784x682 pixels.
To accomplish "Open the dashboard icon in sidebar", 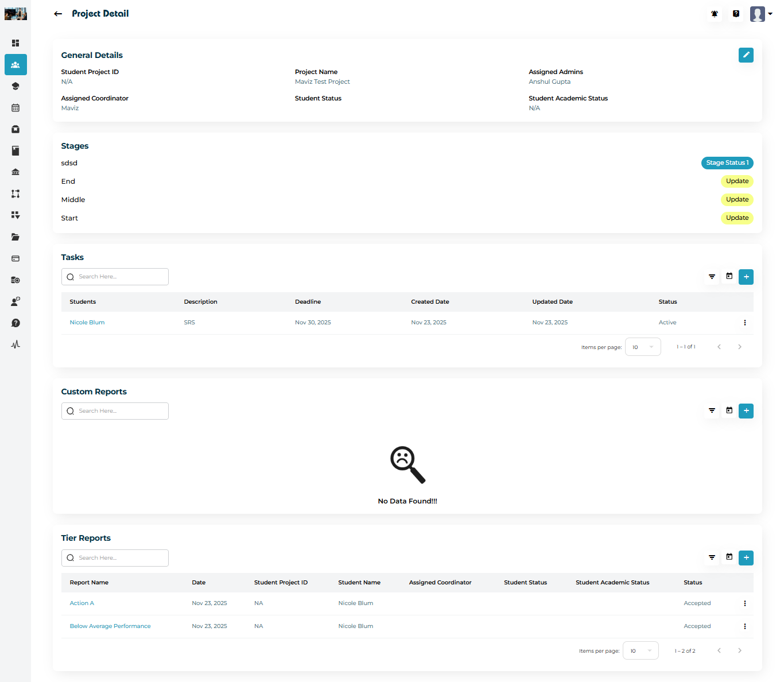I will 15,43.
